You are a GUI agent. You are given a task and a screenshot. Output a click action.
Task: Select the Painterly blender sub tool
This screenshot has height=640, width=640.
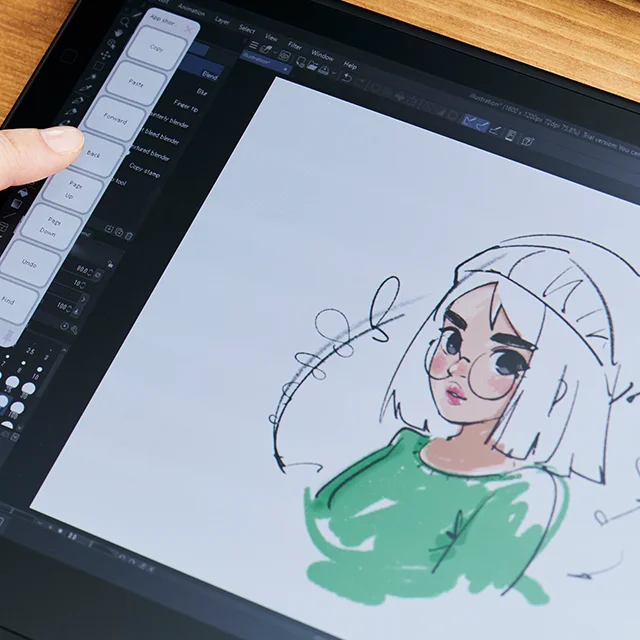(169, 120)
